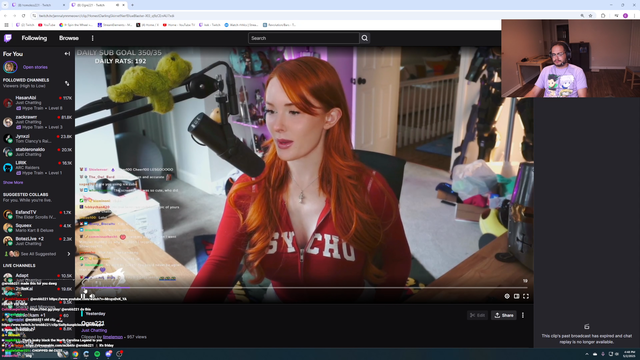This screenshot has height=360, width=640.
Task: Open the YouTube bookmark
Action: click(47, 25)
